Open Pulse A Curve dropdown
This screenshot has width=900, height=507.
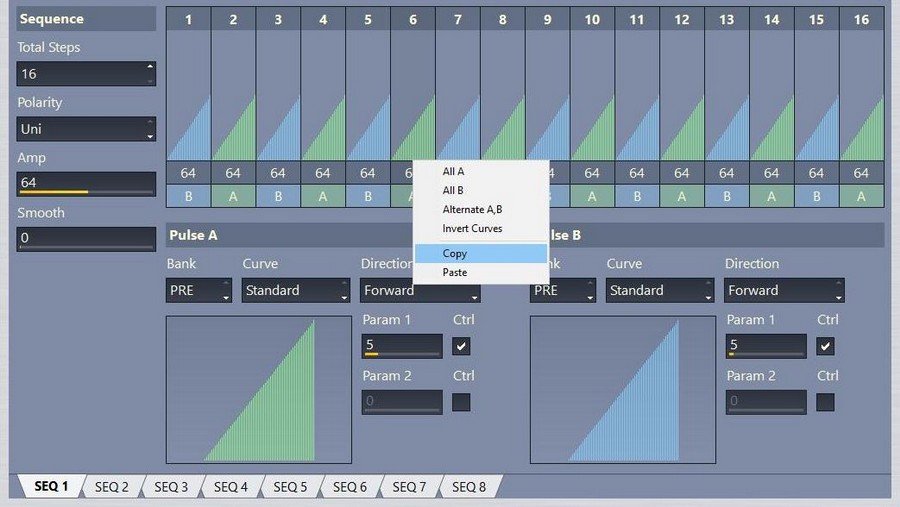point(295,291)
